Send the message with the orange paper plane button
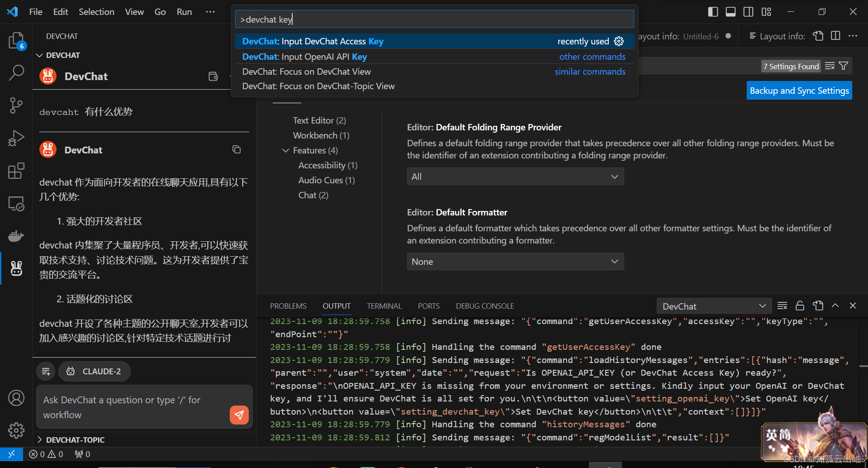868x468 pixels. click(x=239, y=415)
